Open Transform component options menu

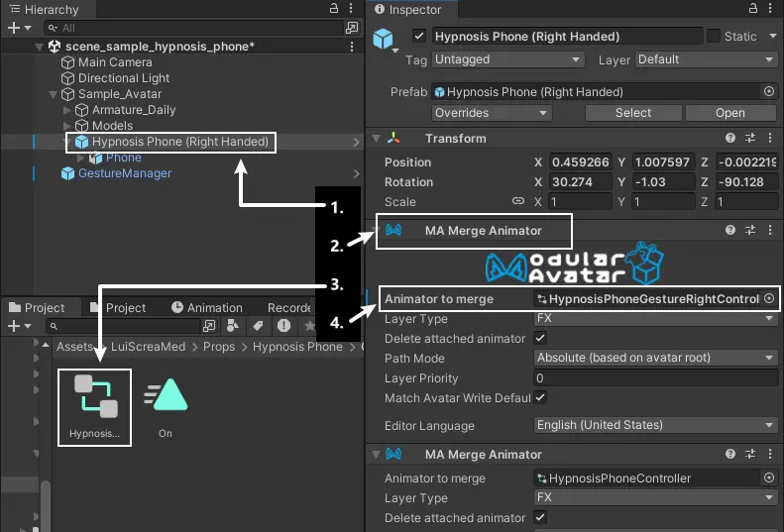pos(770,138)
